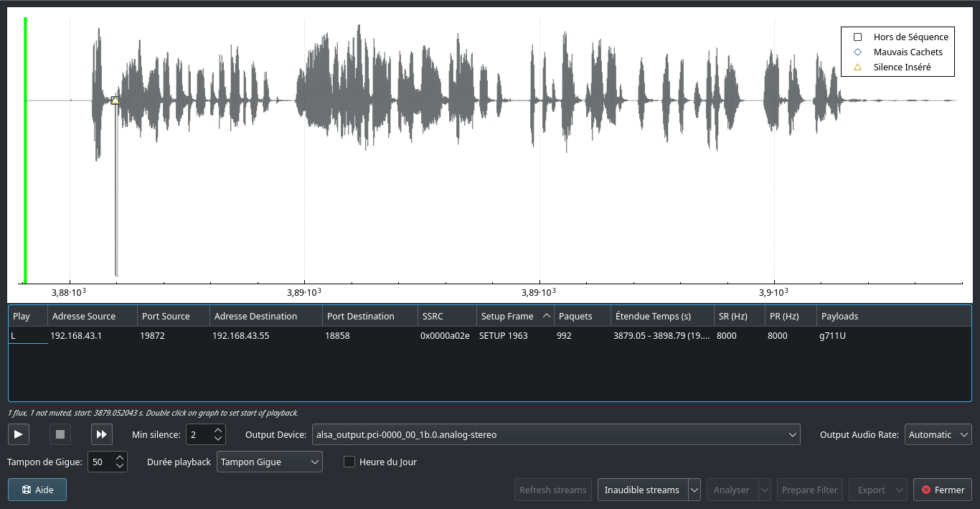Click the skip-silence fast-forward button
The image size is (980, 509).
pyautogui.click(x=102, y=434)
